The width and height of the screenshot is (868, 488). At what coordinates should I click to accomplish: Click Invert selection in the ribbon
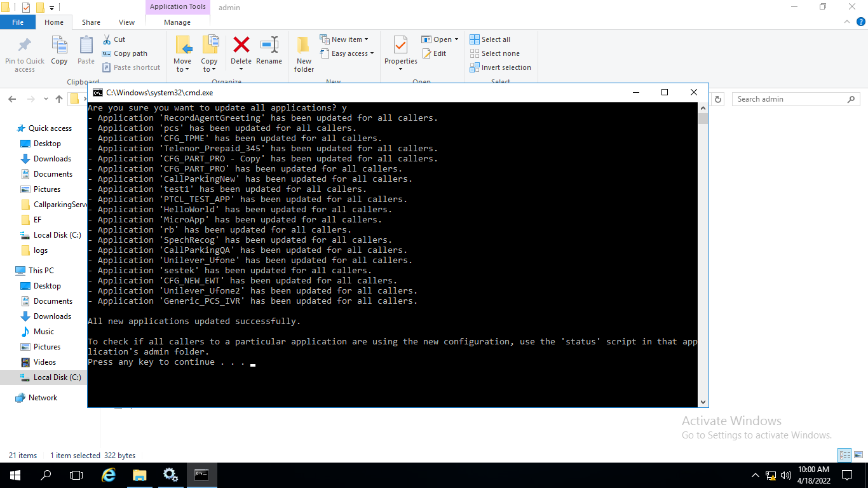tap(501, 67)
